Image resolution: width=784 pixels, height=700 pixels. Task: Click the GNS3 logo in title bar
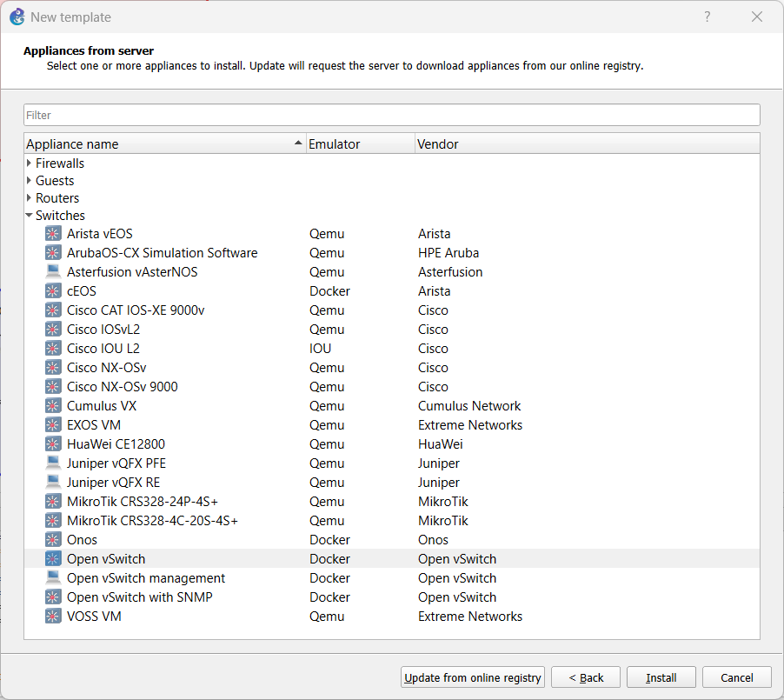click(x=17, y=17)
